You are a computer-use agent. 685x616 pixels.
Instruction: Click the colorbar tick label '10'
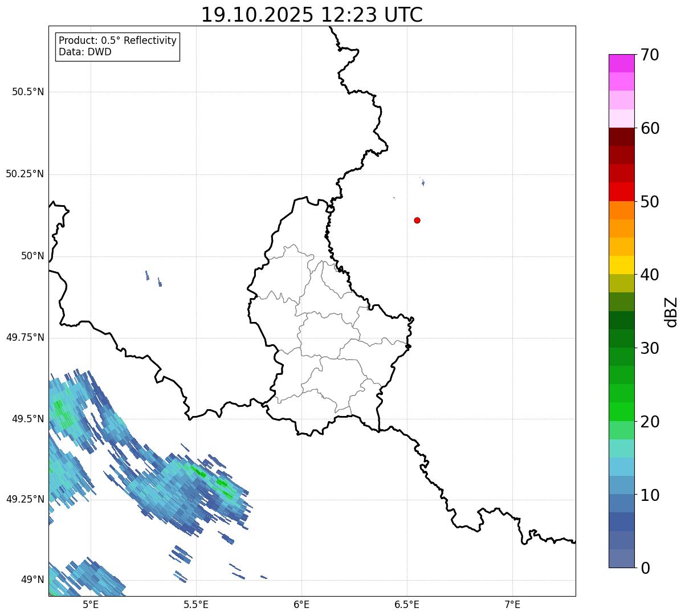(650, 495)
